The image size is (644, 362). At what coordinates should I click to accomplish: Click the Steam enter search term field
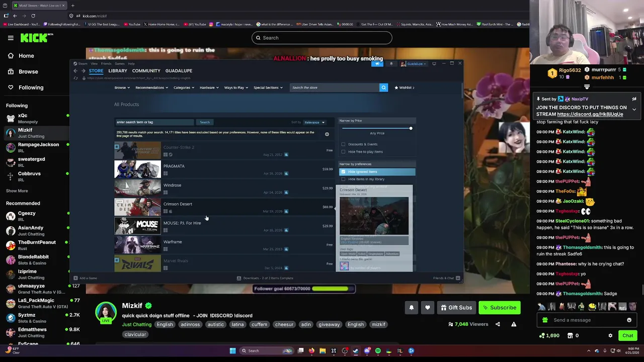[x=154, y=122]
